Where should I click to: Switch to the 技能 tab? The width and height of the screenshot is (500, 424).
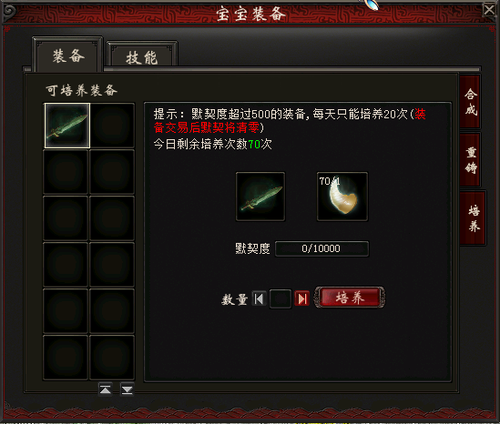[142, 57]
